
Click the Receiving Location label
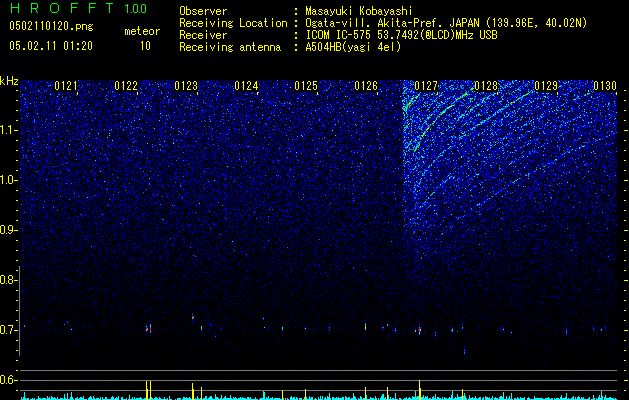pyautogui.click(x=233, y=23)
